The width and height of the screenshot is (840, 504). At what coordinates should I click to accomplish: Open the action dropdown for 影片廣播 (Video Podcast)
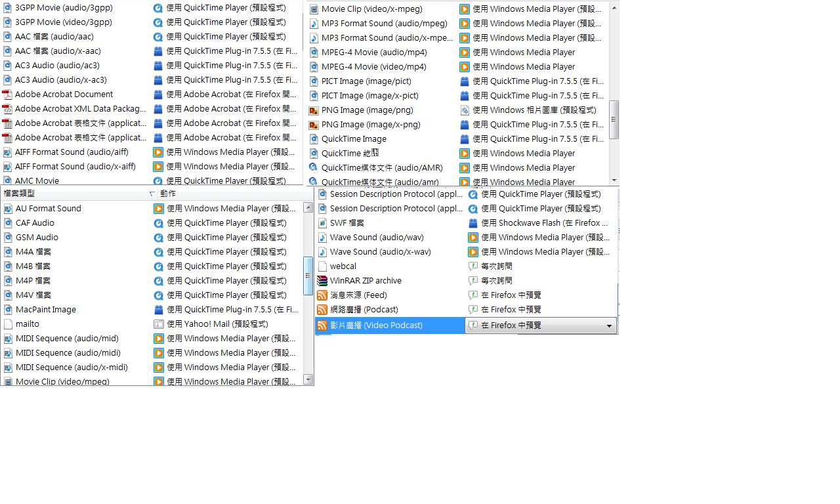pos(609,325)
